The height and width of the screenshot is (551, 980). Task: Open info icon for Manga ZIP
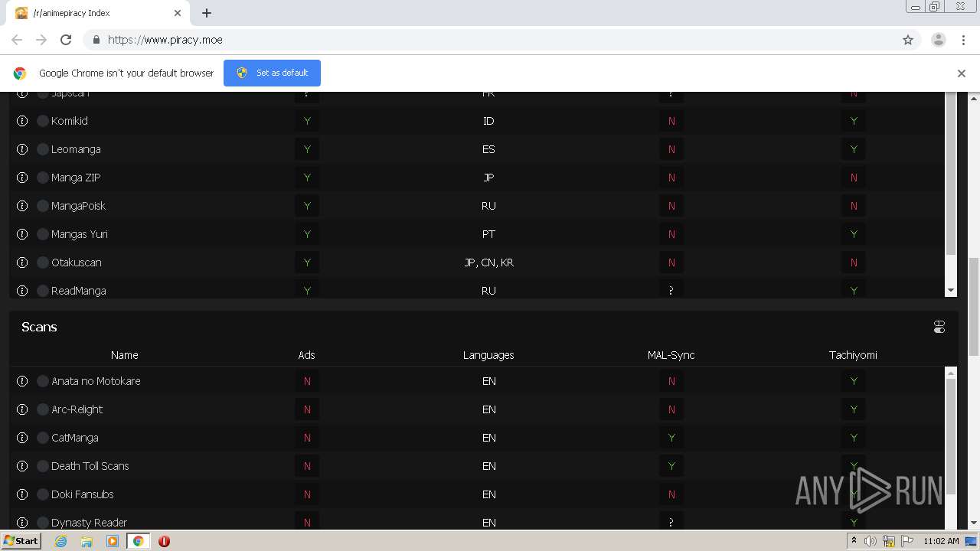[22, 178]
